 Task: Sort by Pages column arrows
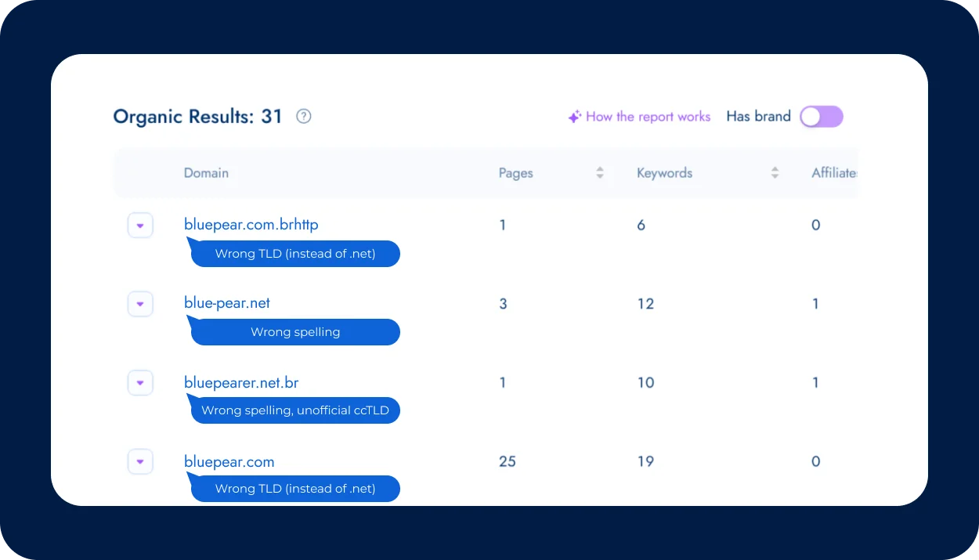click(600, 173)
